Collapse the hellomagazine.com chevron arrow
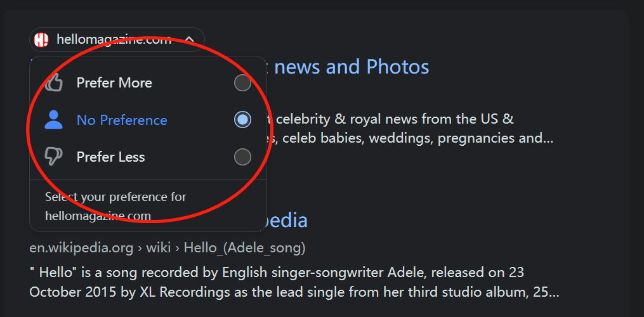This screenshot has width=644, height=317. coord(189,40)
